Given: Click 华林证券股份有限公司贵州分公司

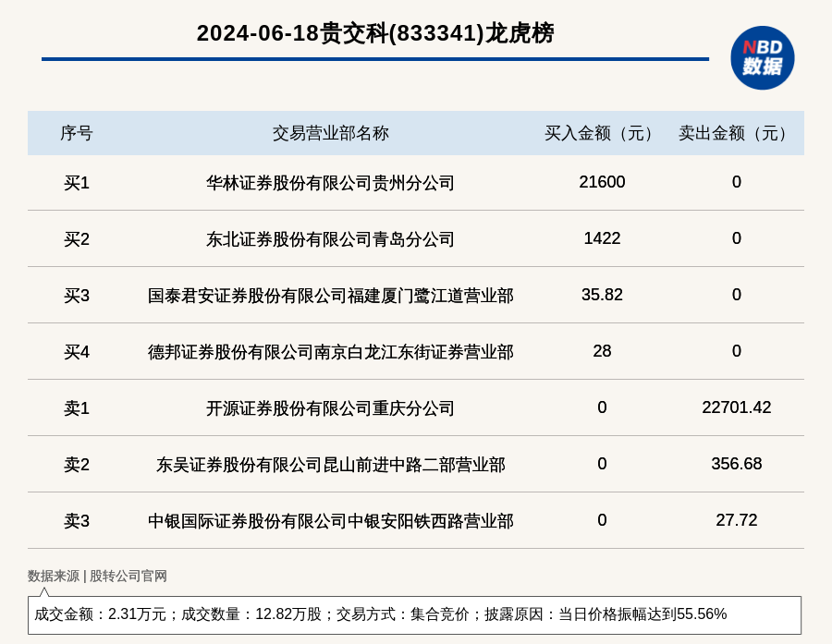Looking at the screenshot, I should (331, 183).
